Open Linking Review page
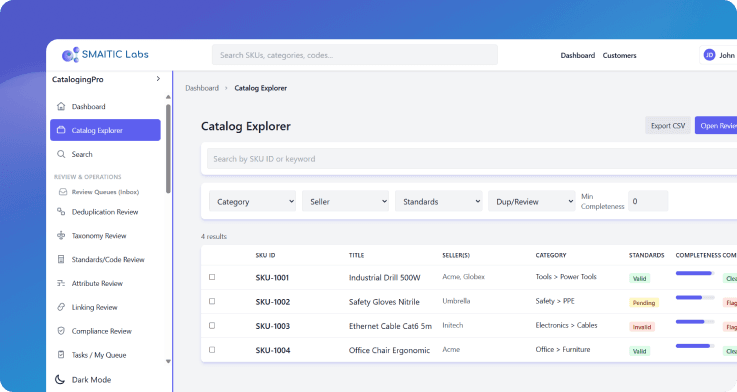This screenshot has height=392, width=737. click(105, 307)
